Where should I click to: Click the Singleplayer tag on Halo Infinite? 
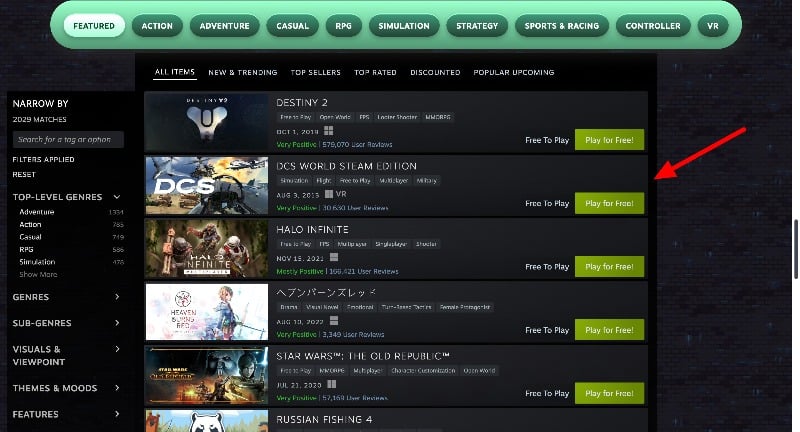(x=391, y=244)
